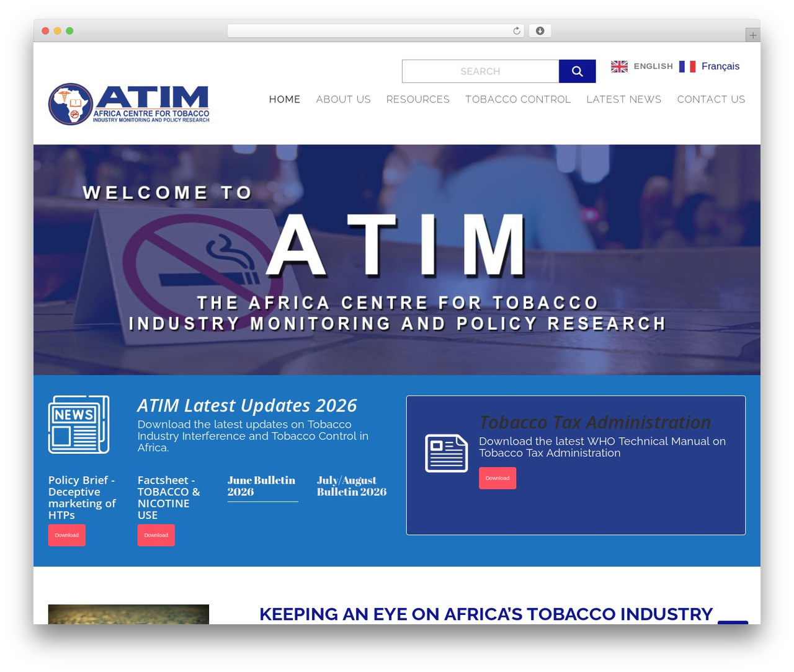This screenshot has height=672, width=794.
Task: Download the Tobacco Tax Administration manual
Action: (x=497, y=478)
